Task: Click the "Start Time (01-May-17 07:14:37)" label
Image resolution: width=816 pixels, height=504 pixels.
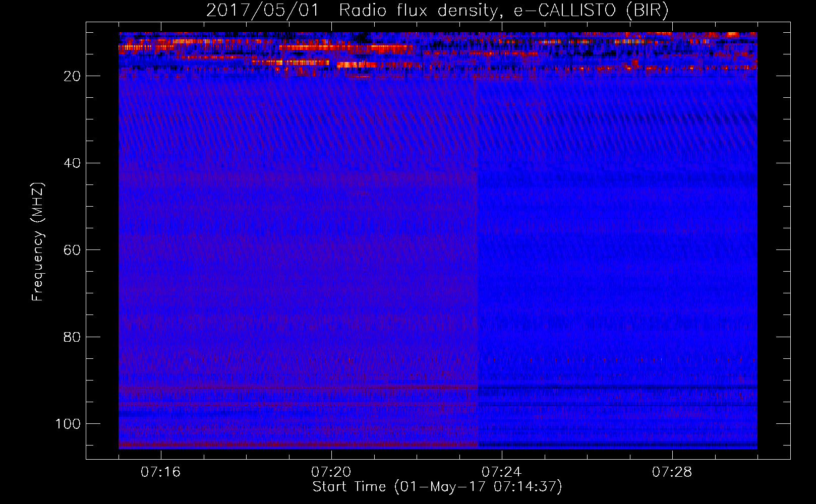Action: 437,487
